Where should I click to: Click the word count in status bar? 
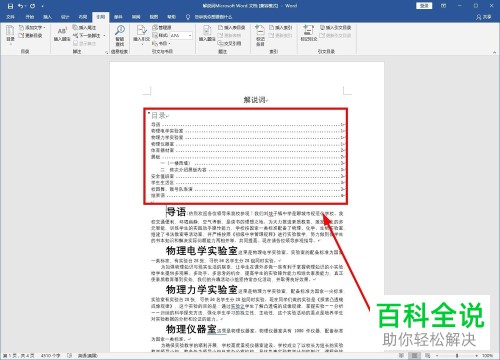(x=50, y=356)
